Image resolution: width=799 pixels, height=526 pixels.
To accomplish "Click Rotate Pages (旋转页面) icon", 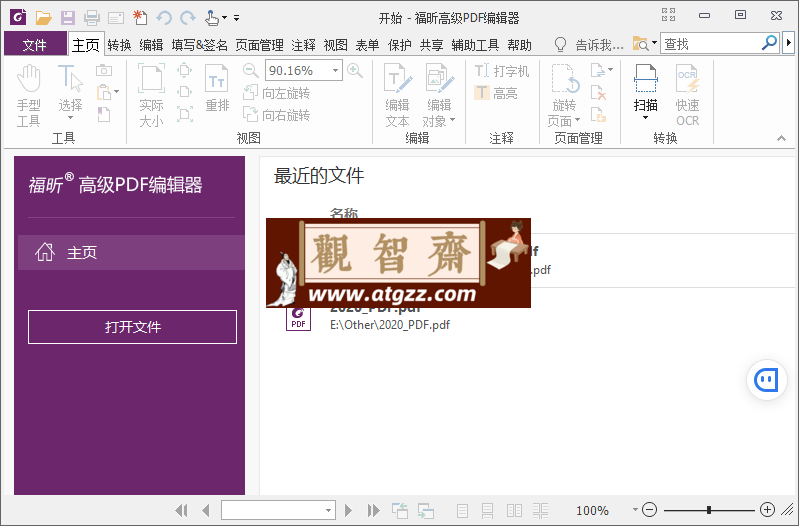I will tap(564, 95).
